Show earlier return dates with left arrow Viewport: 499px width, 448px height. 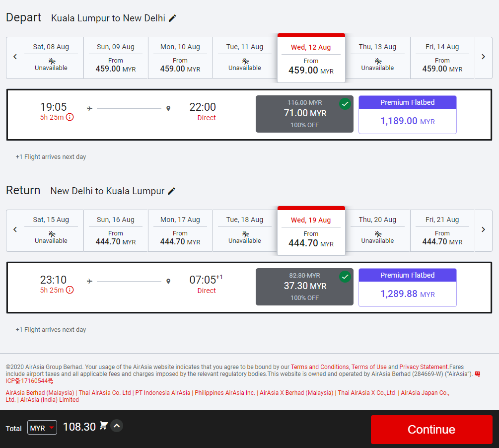point(15,229)
